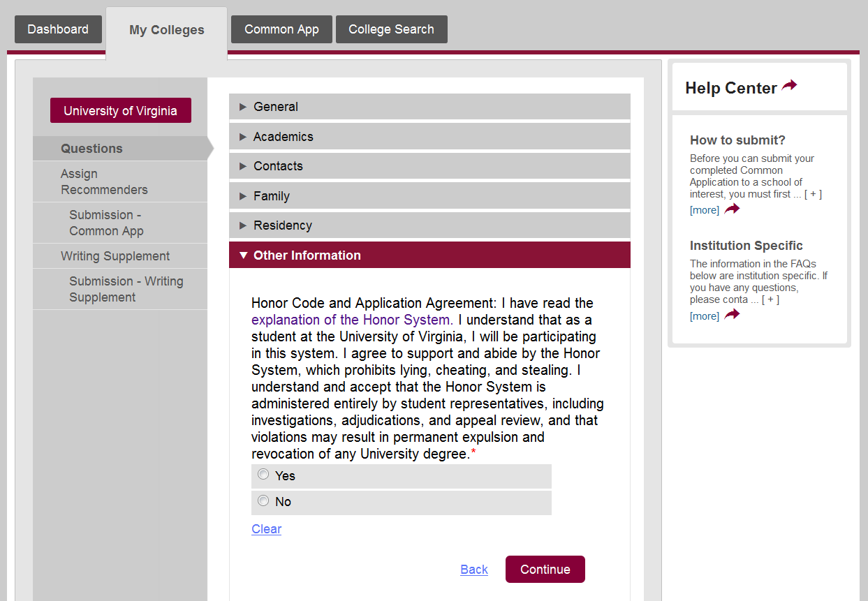Select the No radio button
868x601 pixels.
pyautogui.click(x=263, y=500)
